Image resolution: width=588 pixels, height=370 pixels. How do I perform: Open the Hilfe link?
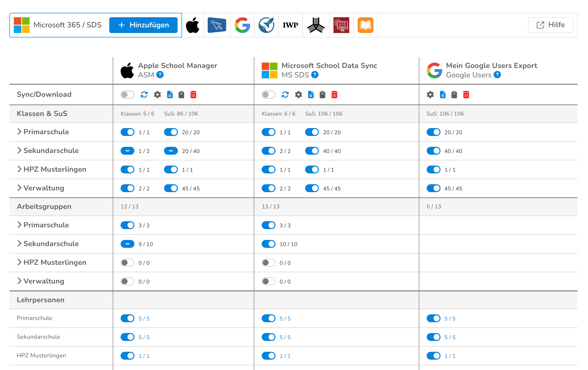(x=550, y=25)
